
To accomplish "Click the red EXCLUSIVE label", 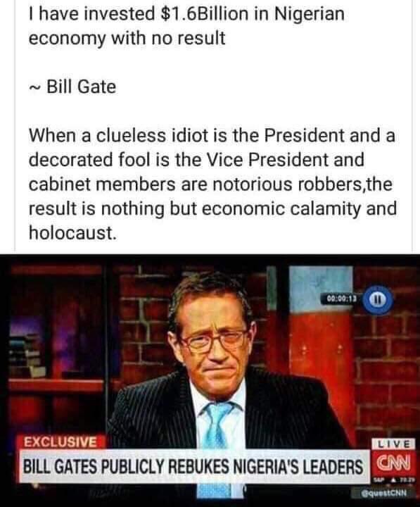I will pos(61,442).
